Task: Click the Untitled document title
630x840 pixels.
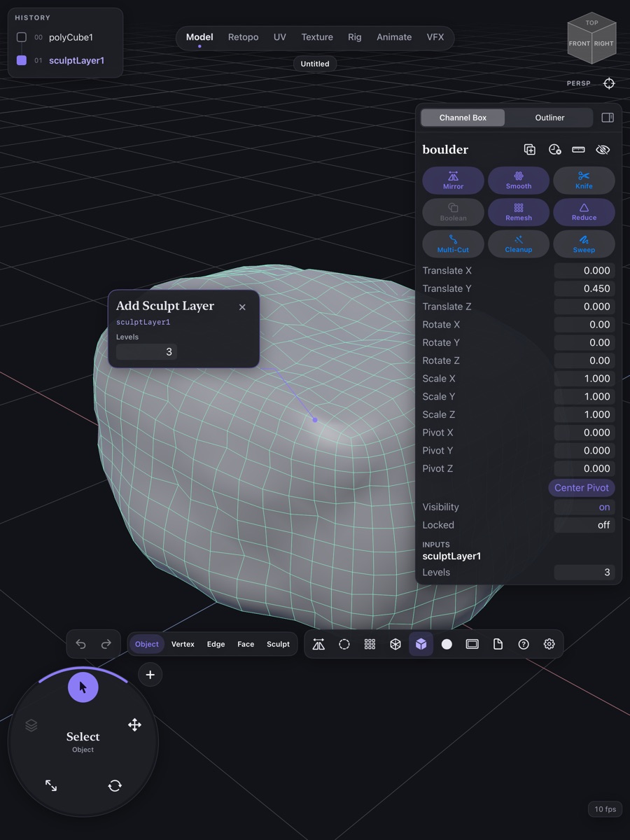Action: [x=315, y=64]
